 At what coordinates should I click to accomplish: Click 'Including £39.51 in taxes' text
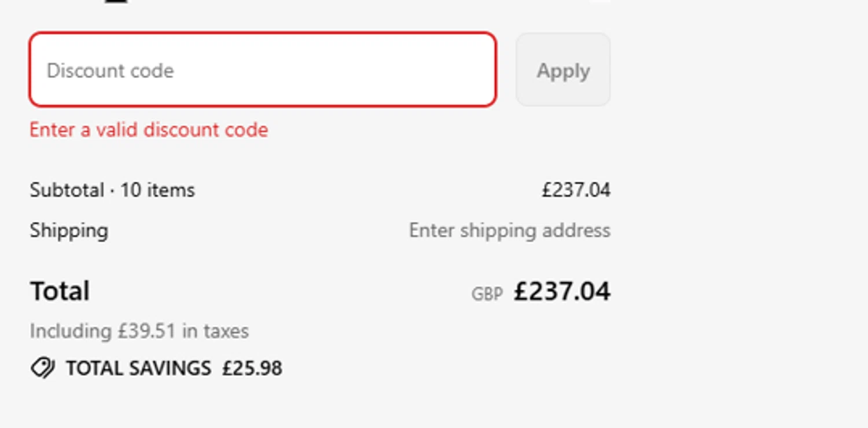(x=139, y=331)
